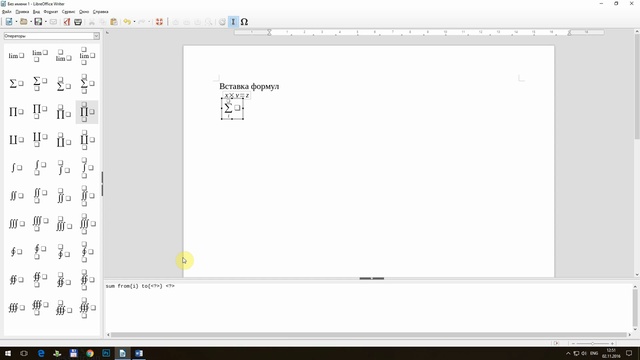Screen dimensions: 640x360
Task: Click the red Help lifebuoy icon
Action: [x=159, y=22]
